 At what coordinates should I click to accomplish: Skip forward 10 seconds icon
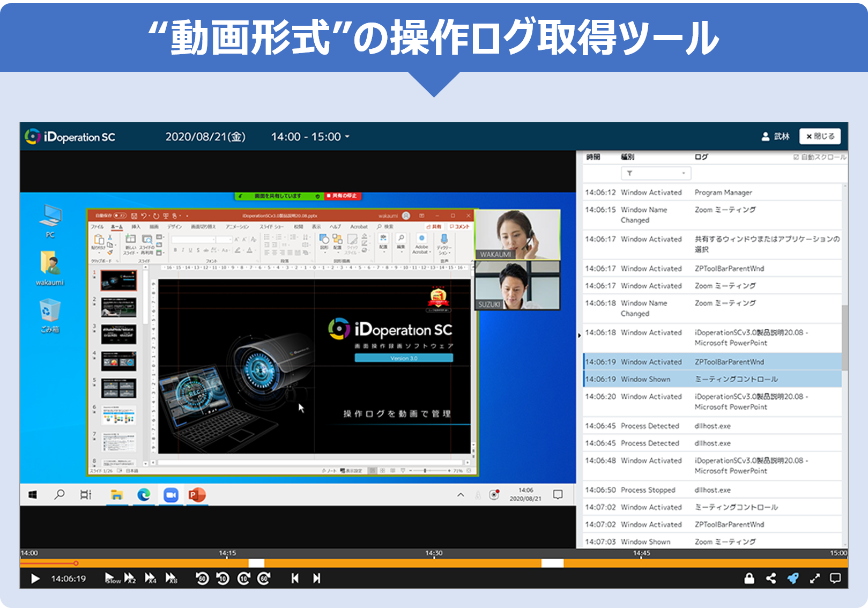(243, 579)
